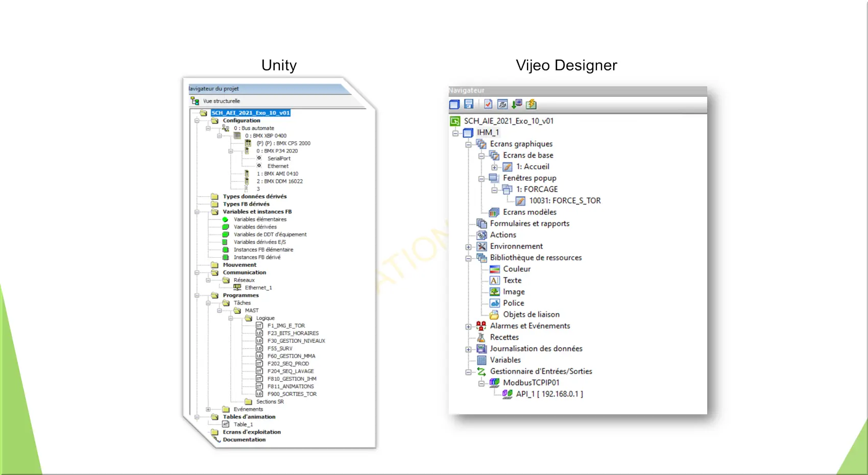Click the Objets de liaison folder icon

(x=494, y=315)
